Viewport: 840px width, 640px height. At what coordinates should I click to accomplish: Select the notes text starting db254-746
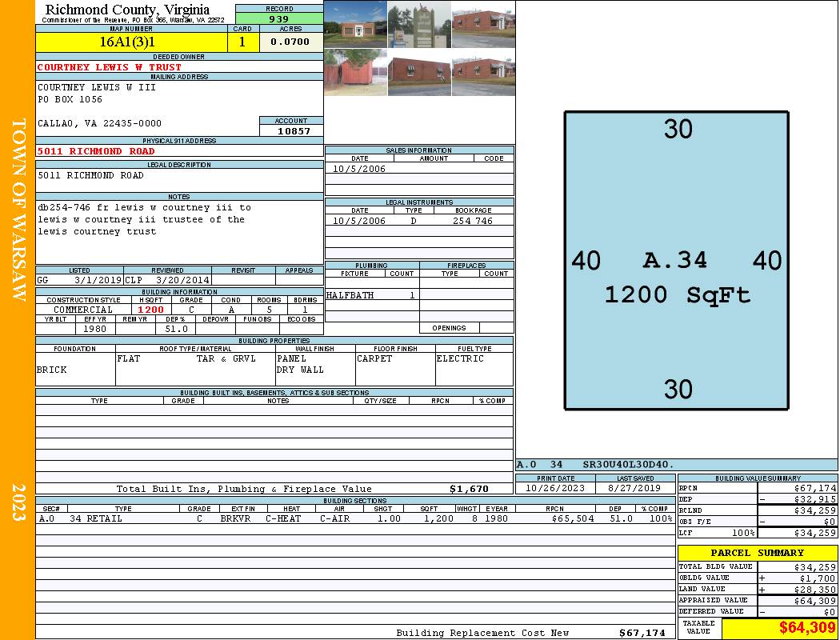tap(144, 219)
